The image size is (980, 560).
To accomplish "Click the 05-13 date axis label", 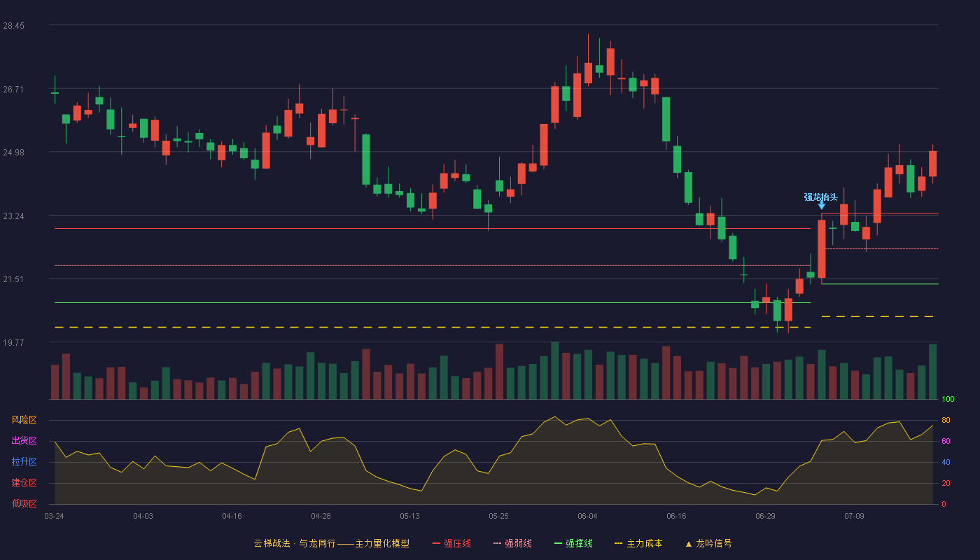I will (x=409, y=516).
